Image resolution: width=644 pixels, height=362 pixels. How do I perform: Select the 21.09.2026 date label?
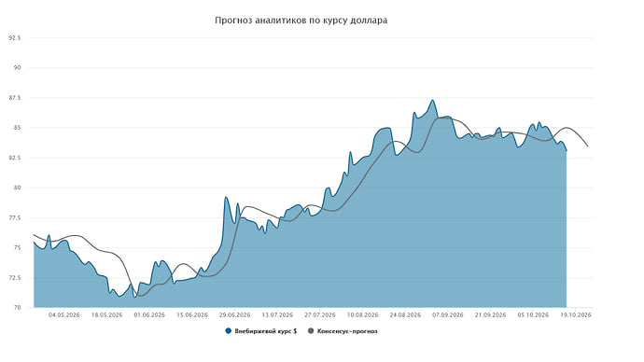pyautogui.click(x=490, y=315)
